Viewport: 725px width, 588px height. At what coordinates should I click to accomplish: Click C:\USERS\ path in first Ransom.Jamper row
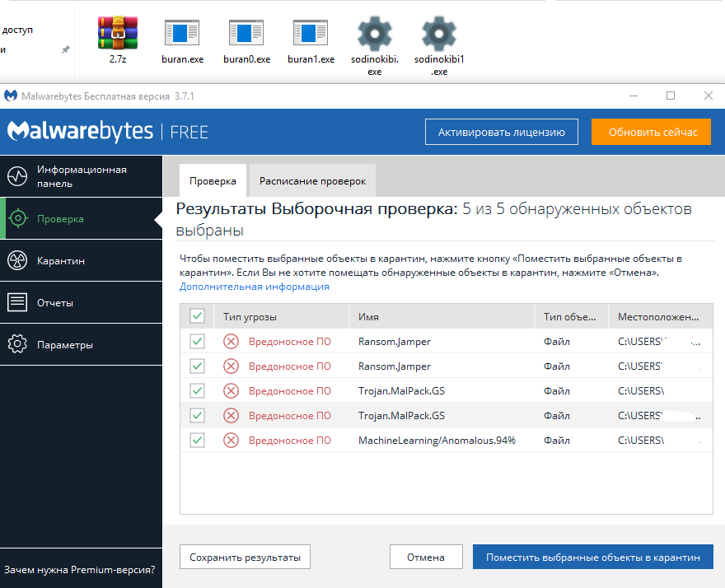point(640,341)
